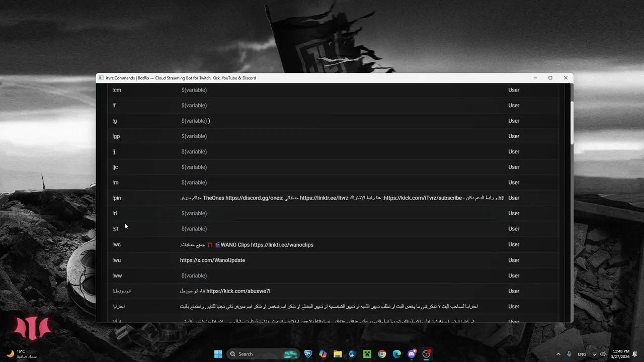Select the !m command cell
This screenshot has height=362, width=644.
(x=115, y=183)
